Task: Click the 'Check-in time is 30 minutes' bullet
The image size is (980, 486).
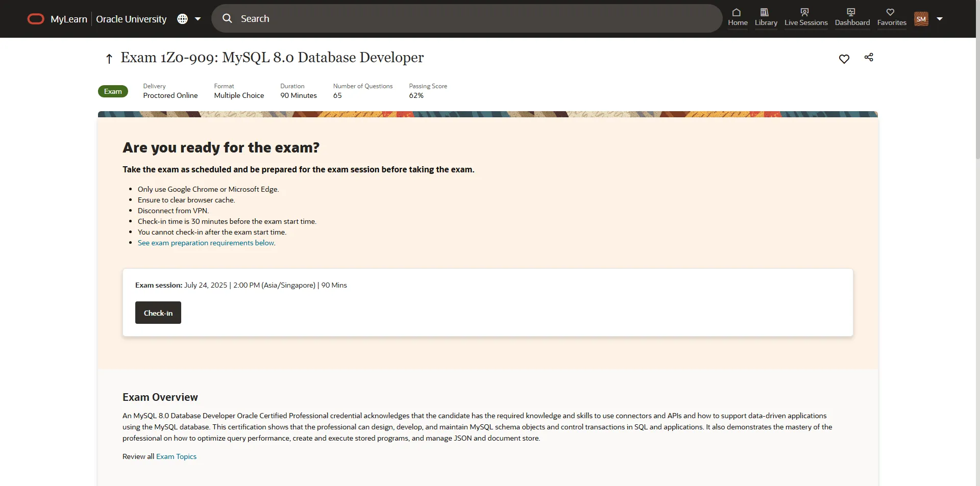Action: tap(227, 221)
